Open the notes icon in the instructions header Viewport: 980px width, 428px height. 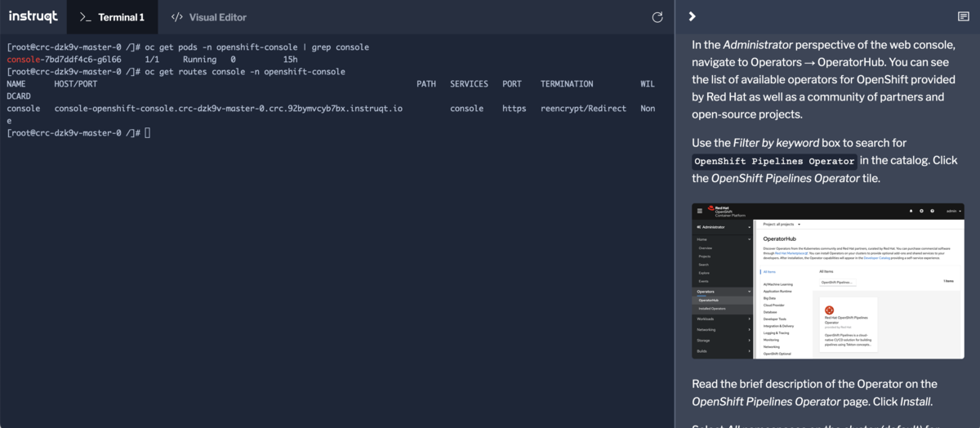coord(963,16)
